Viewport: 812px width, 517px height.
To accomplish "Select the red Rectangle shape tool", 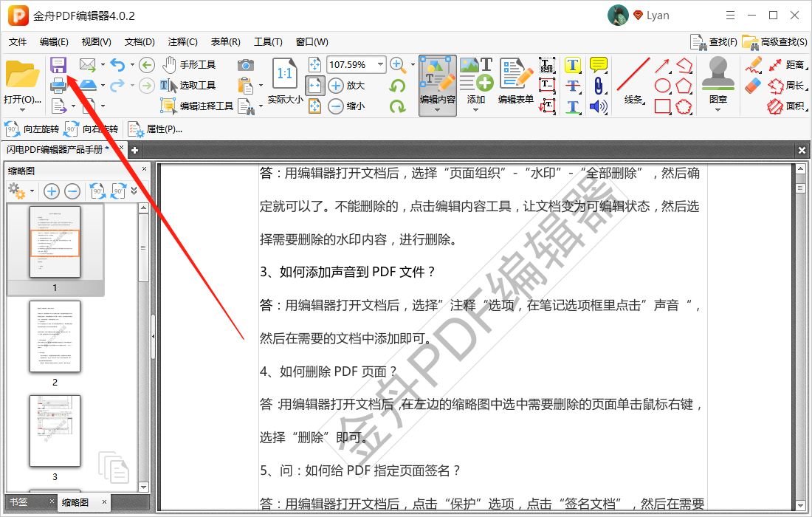I will (x=662, y=106).
